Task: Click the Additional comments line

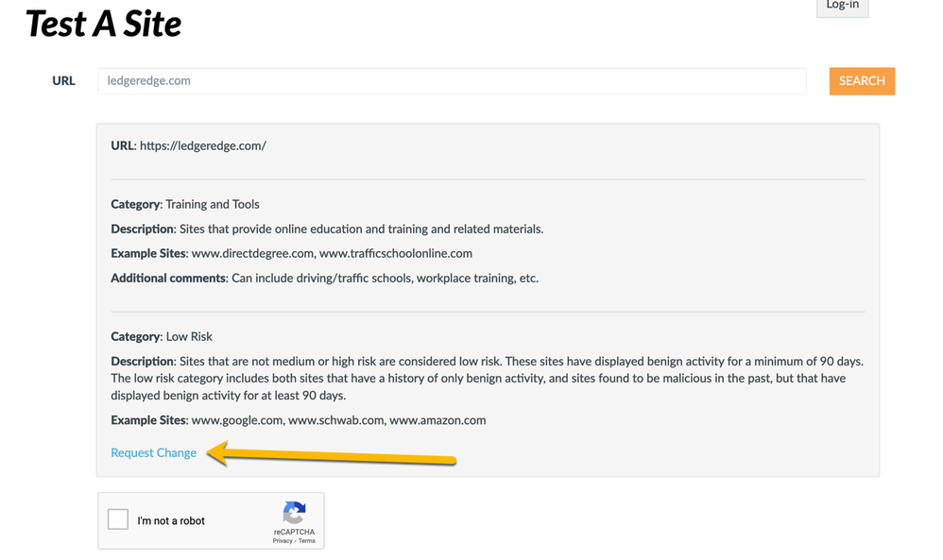Action: click(324, 278)
